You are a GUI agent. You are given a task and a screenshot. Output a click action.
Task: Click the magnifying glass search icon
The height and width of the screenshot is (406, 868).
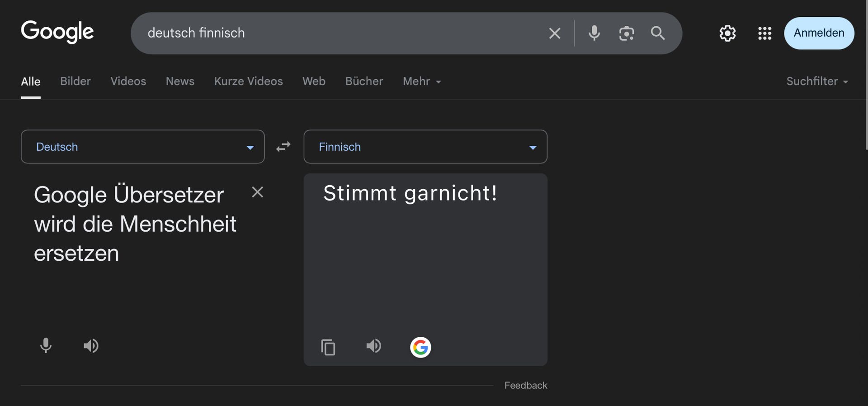click(x=658, y=33)
